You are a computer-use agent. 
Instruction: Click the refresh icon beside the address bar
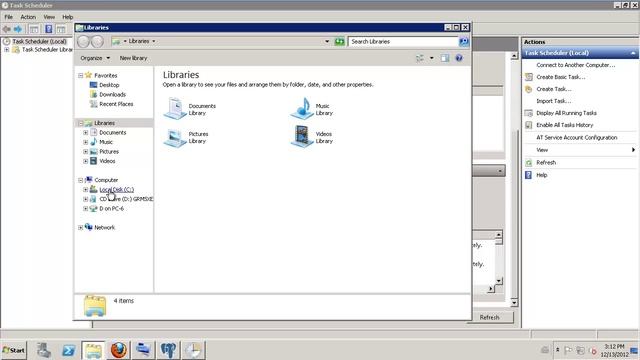(x=340, y=42)
